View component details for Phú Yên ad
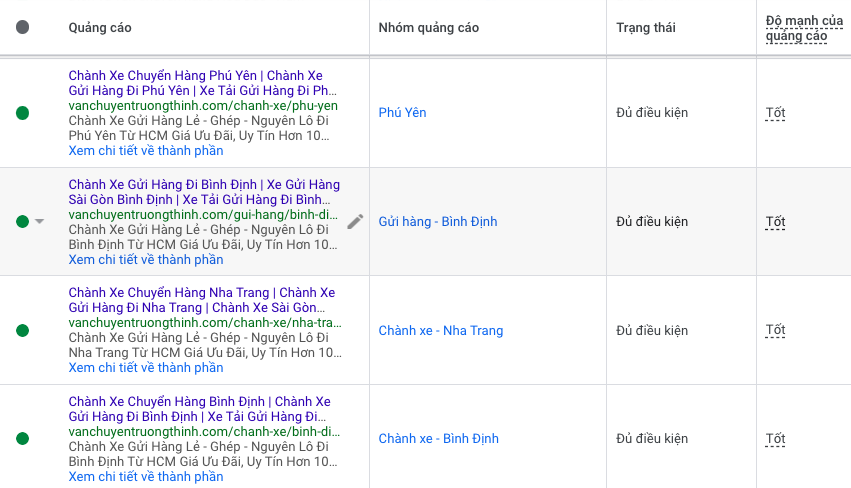The height and width of the screenshot is (488, 851). 146,151
